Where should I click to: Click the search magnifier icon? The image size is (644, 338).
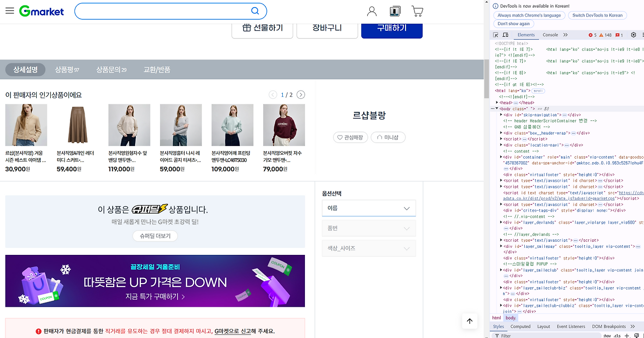pos(255,11)
